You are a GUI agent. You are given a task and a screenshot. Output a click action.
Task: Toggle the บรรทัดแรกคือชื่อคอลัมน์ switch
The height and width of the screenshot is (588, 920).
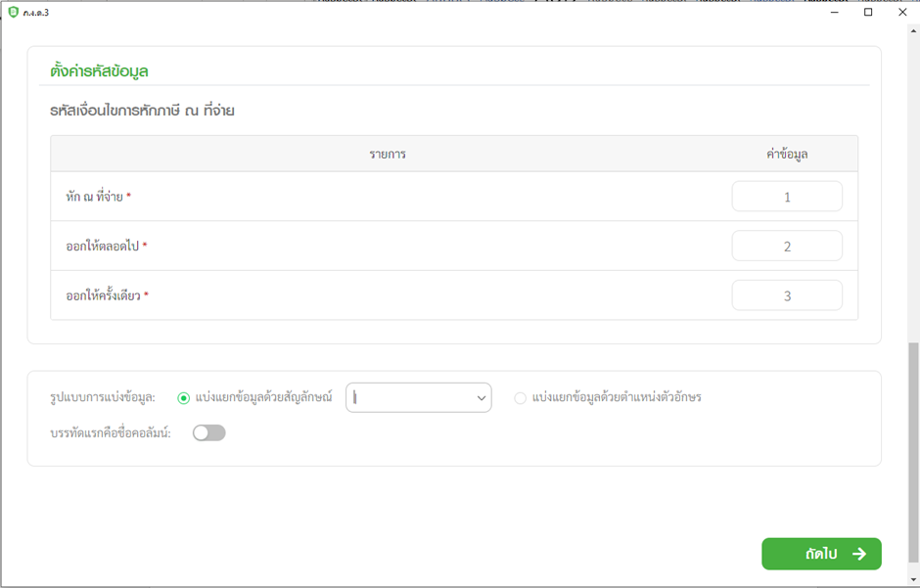pos(208,432)
